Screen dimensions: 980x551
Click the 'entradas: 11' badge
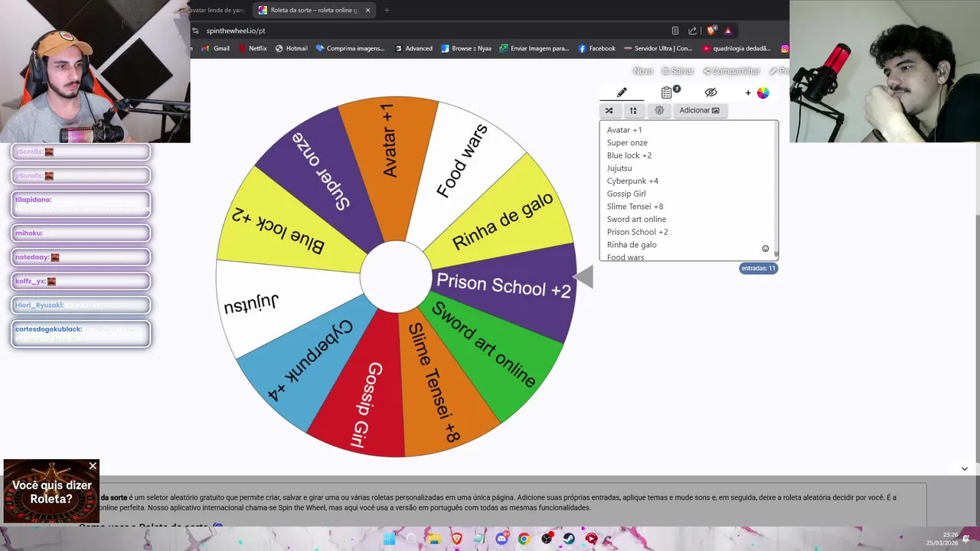pos(758,269)
